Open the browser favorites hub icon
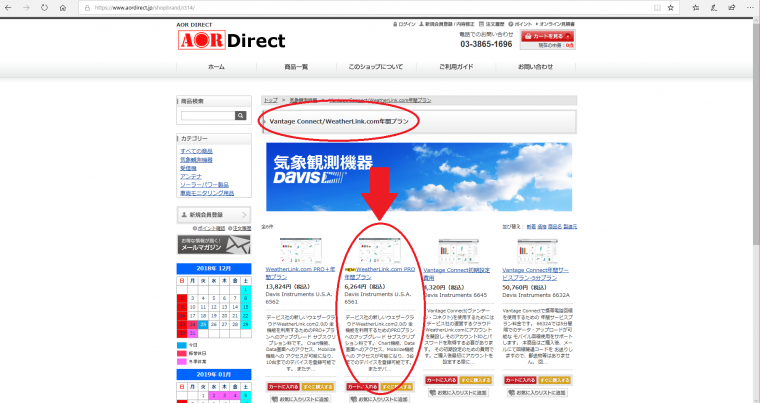Viewport: 760px width, 403px height. 696,8
